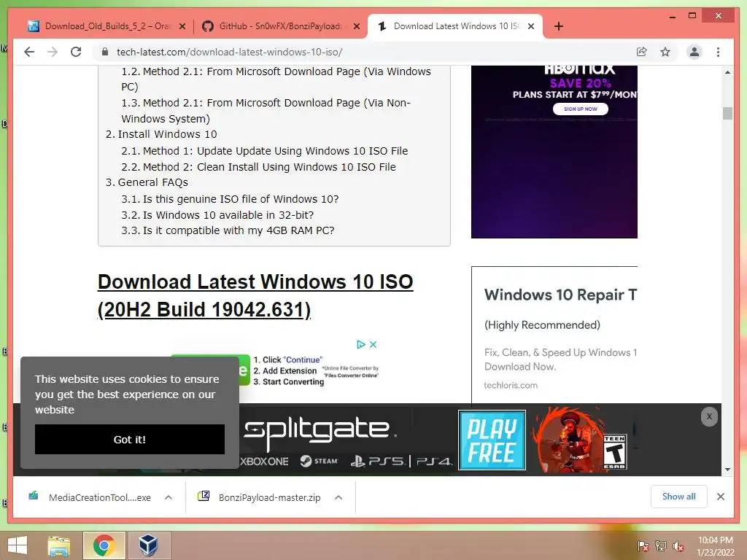This screenshot has width=747, height=560.
Task: Click page scrollbar up arrow
Action: 727,72
